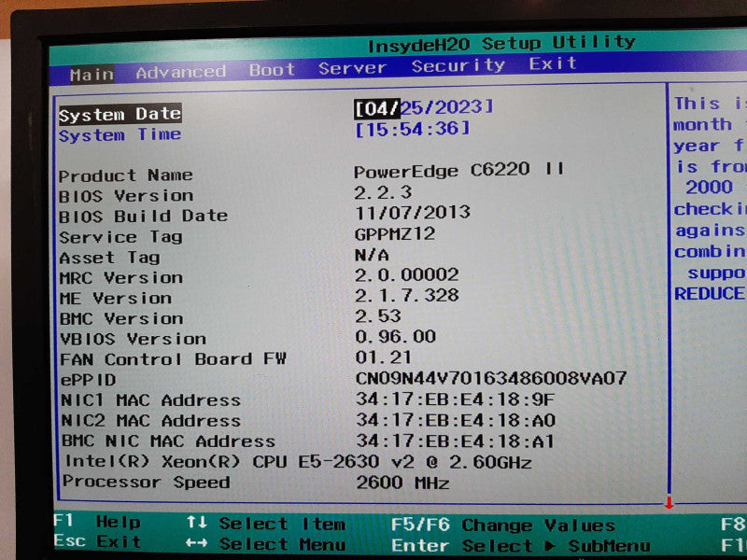Image resolution: width=747 pixels, height=560 pixels.
Task: Click the ME Version label
Action: 115,298
